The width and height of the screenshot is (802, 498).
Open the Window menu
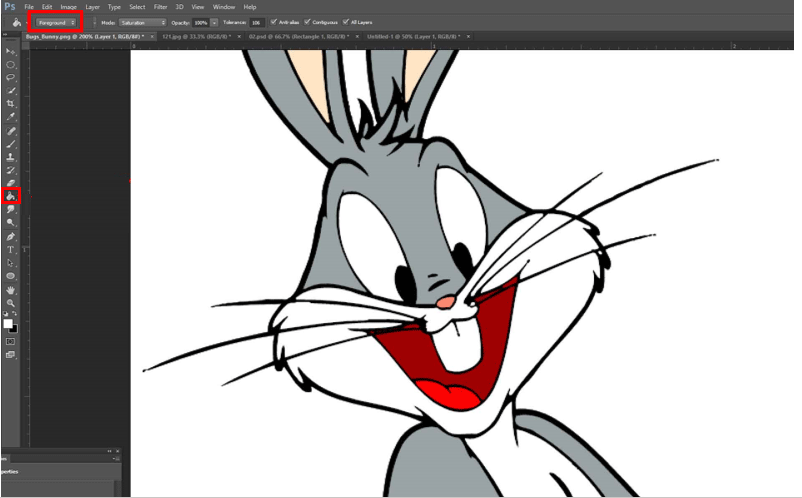coord(224,7)
